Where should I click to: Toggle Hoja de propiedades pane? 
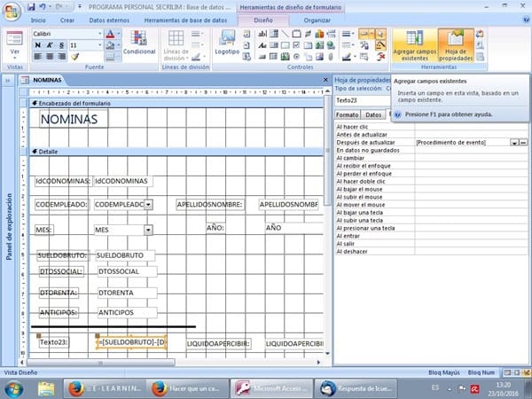(456, 45)
